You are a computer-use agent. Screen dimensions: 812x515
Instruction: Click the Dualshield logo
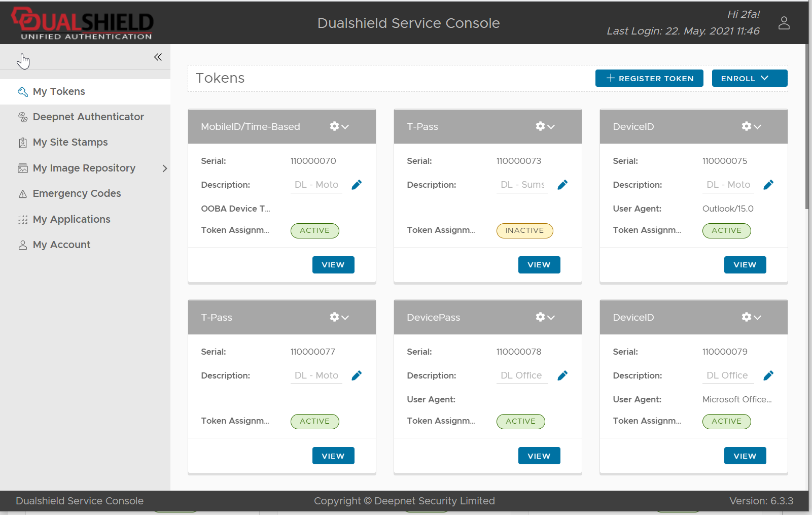pyautogui.click(x=82, y=23)
